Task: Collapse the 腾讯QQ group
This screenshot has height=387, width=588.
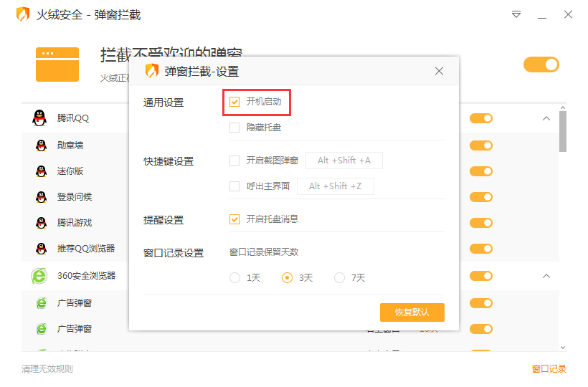Action: (x=546, y=118)
